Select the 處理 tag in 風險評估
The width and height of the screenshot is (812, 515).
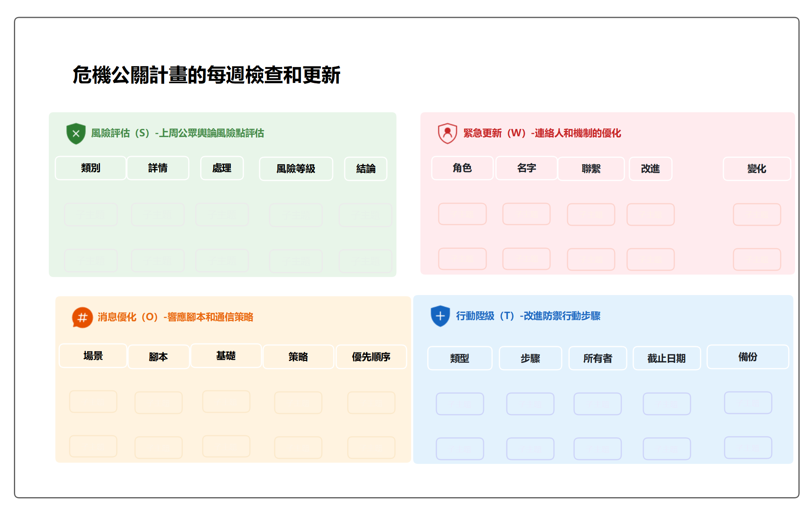(x=222, y=168)
